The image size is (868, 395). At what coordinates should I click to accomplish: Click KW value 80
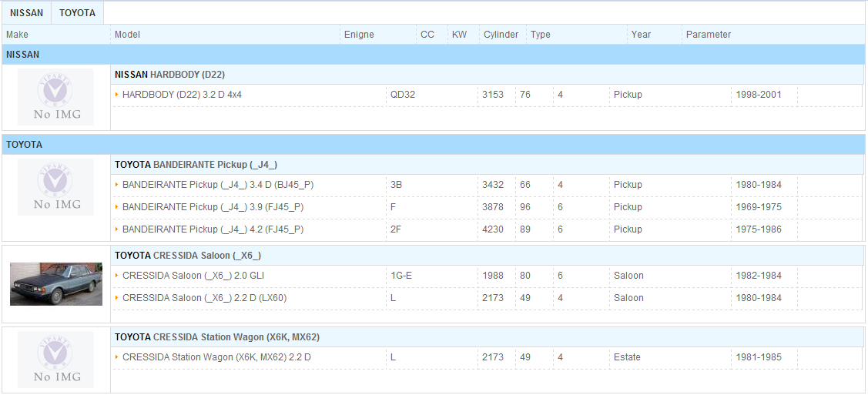pyautogui.click(x=525, y=276)
